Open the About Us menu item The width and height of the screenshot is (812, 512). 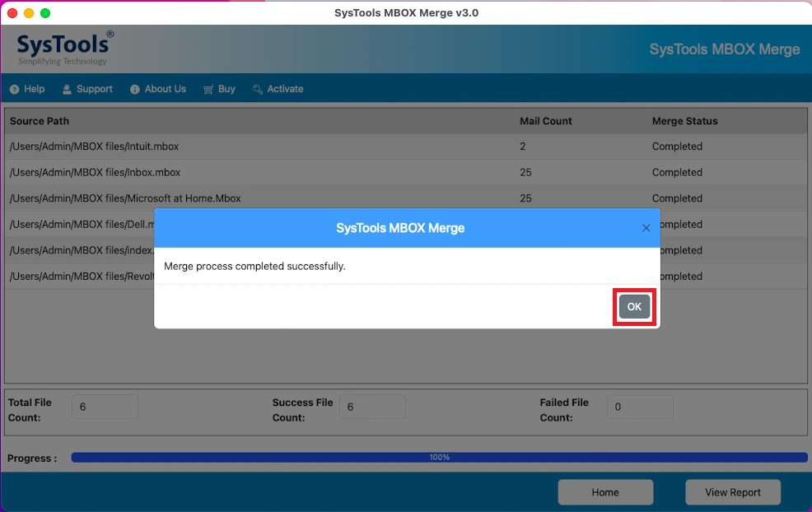[158, 89]
